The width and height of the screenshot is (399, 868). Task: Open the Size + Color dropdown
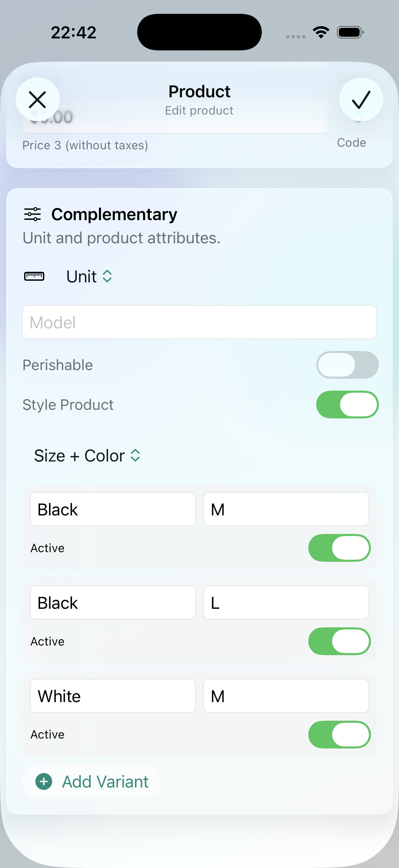click(87, 456)
